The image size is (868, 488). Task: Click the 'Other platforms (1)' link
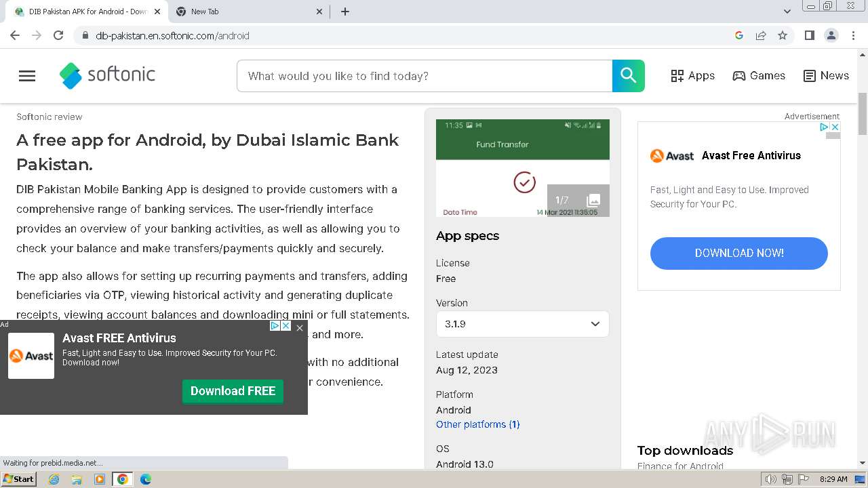pos(478,424)
